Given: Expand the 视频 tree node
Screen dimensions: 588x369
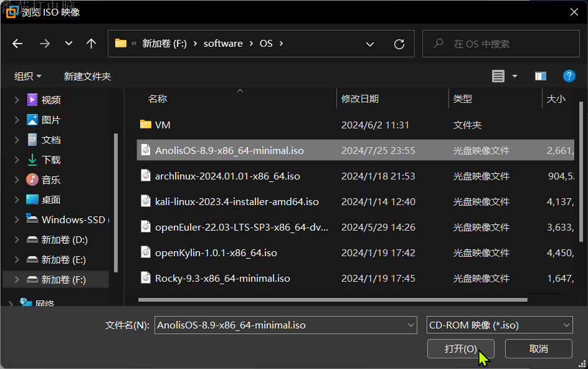Looking at the screenshot, I should click(16, 100).
